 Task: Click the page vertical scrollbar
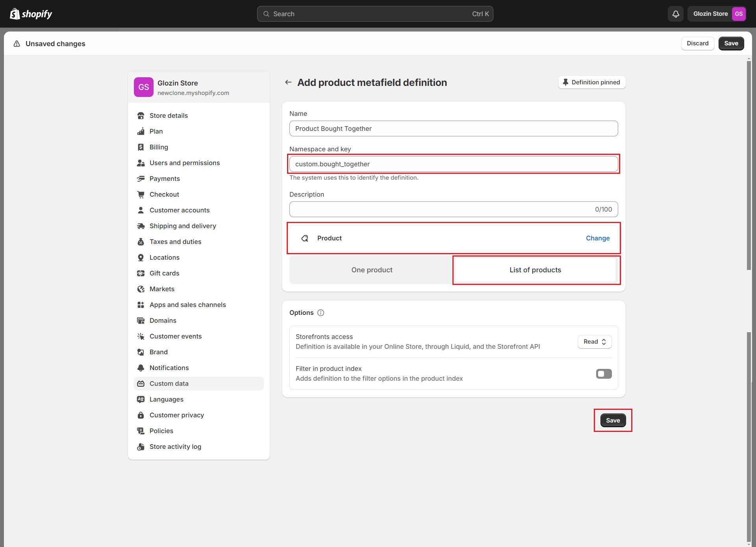[749, 166]
